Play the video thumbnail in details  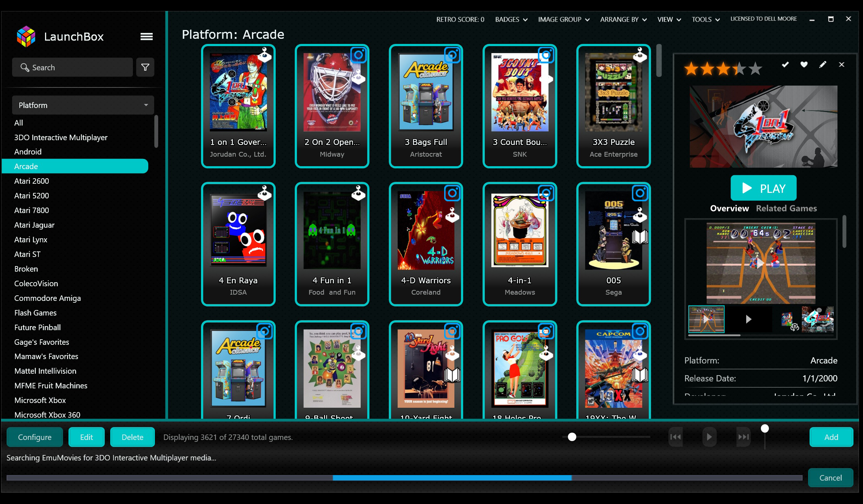748,319
